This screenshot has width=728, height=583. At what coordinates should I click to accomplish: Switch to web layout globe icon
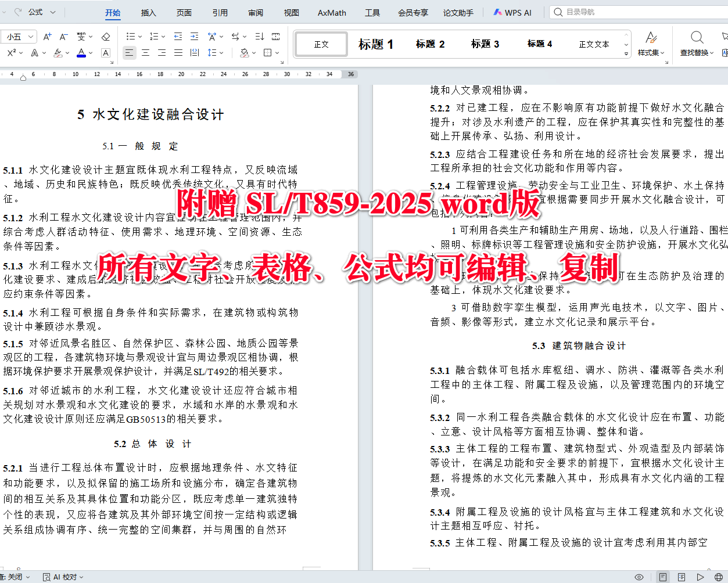tap(719, 577)
